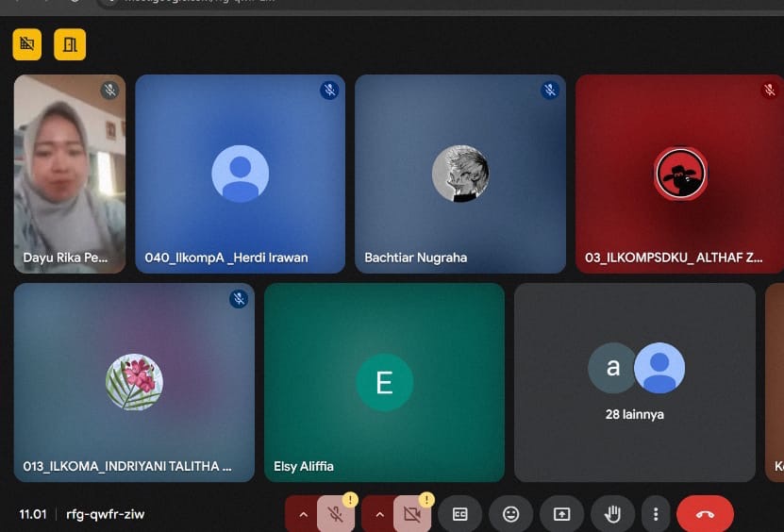
Task: Click muted mic icon on Herdi Irawan's tile
Action: (329, 91)
